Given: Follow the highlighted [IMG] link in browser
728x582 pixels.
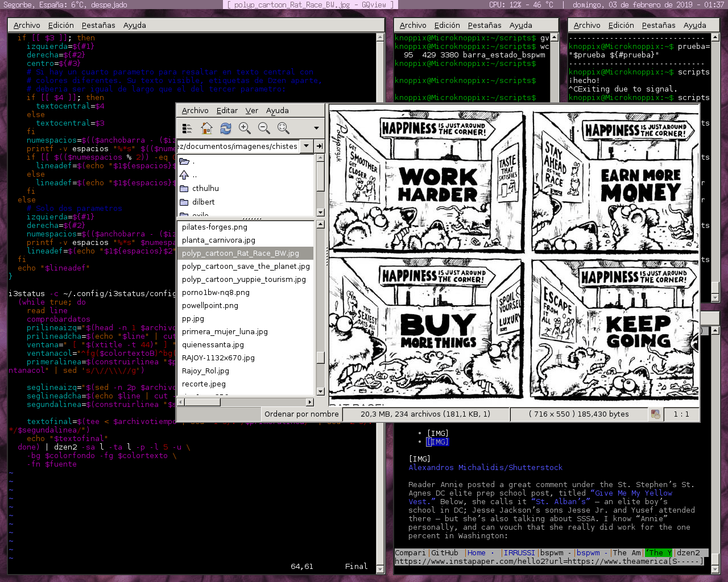Looking at the screenshot, I should pos(437,442).
